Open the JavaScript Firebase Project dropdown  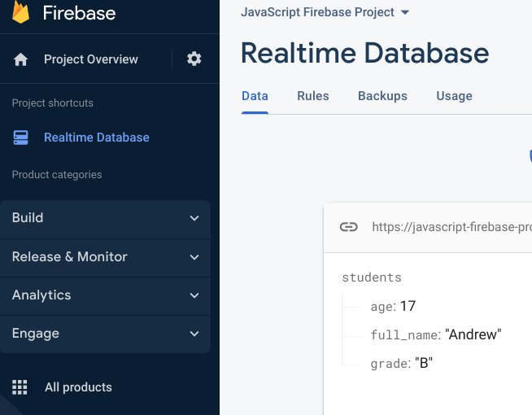325,12
